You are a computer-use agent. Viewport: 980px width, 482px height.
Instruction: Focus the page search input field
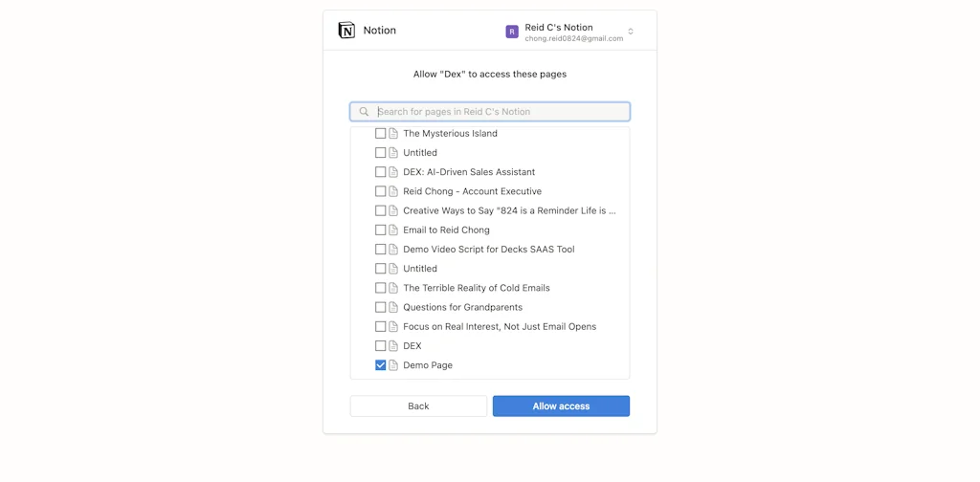[498, 112]
